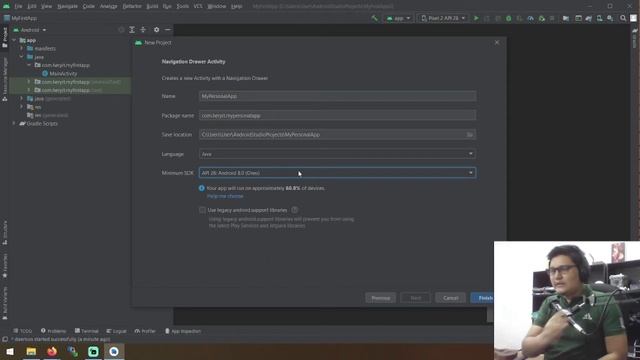Open the Resource Manager side tab

[4, 79]
